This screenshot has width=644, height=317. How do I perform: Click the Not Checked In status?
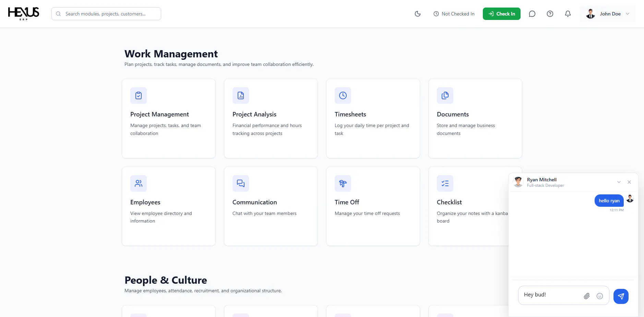[x=454, y=14]
